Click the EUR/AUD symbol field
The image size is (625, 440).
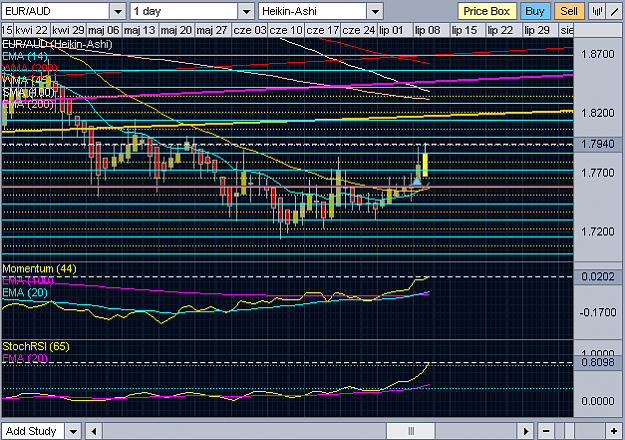click(55, 11)
